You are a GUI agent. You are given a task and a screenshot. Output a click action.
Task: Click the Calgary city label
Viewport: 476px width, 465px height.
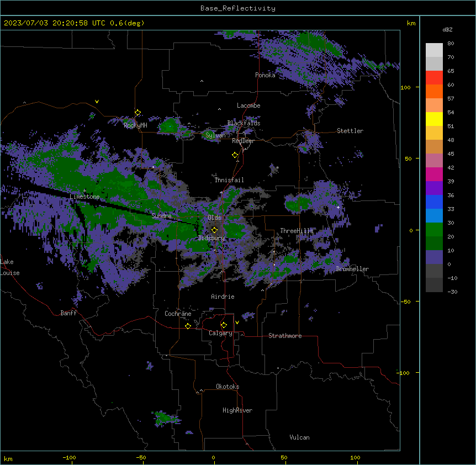pos(220,333)
